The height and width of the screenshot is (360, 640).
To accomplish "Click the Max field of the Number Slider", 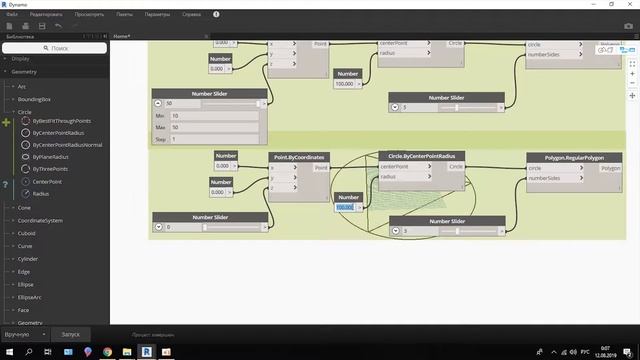I will point(215,127).
